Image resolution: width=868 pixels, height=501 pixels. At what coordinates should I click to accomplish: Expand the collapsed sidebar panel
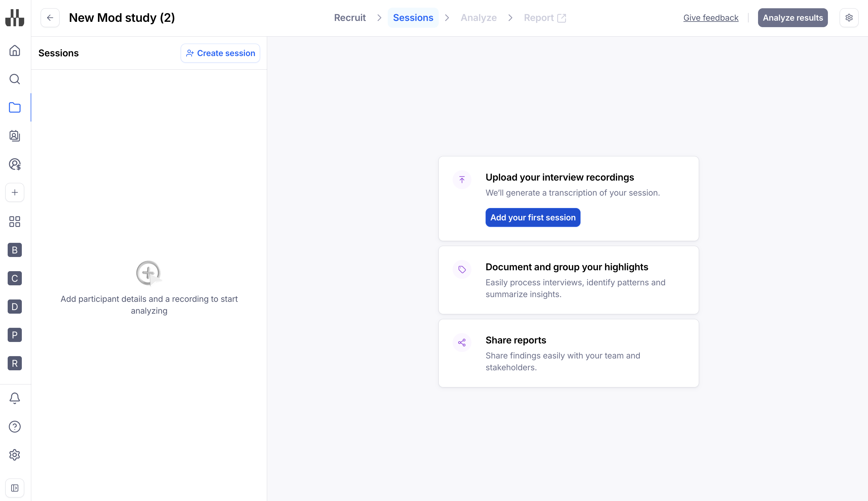click(14, 488)
